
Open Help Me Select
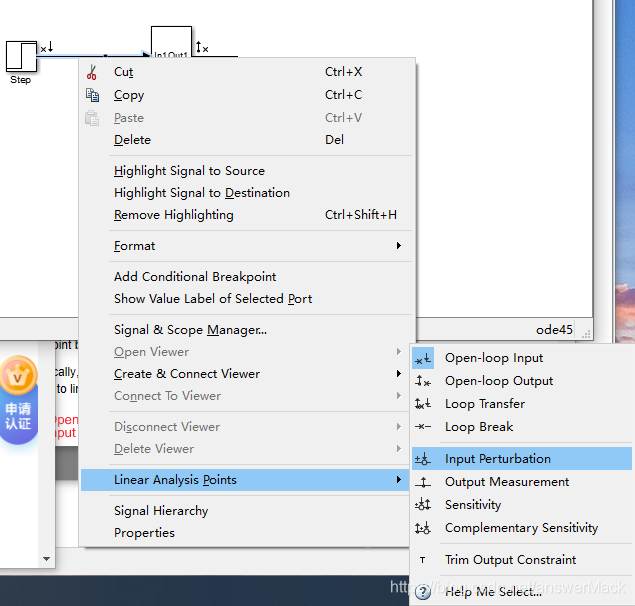(522, 592)
